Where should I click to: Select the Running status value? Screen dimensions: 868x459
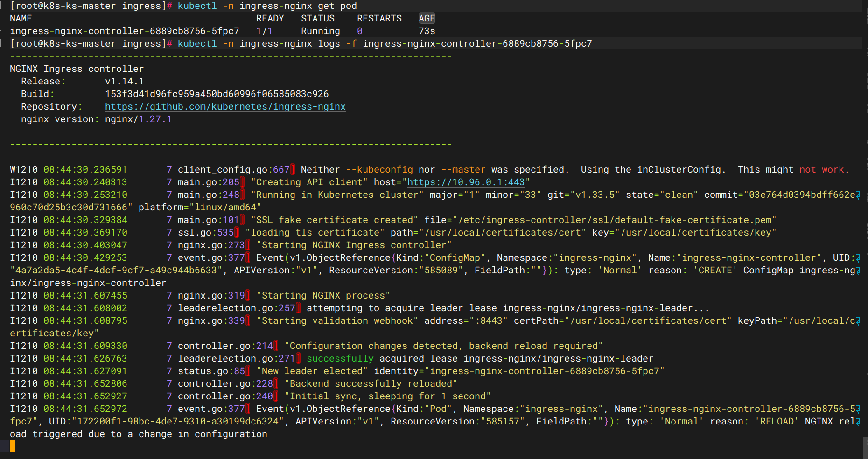[x=320, y=31]
